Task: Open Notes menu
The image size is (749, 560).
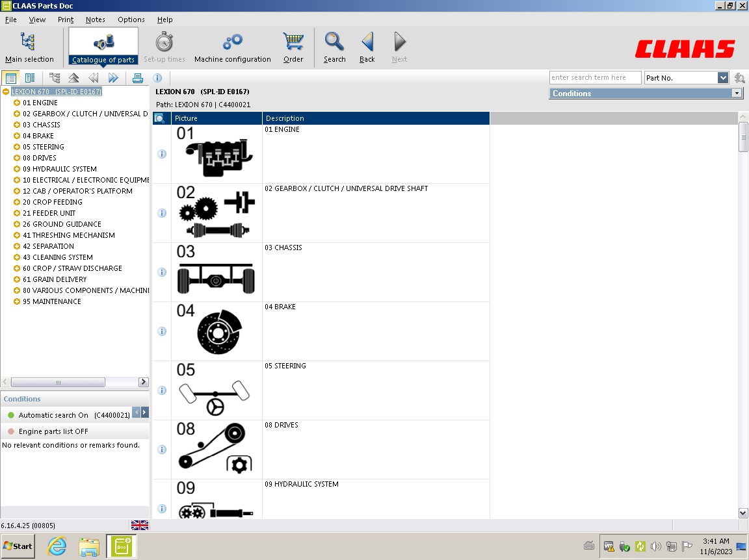Action: click(x=95, y=19)
